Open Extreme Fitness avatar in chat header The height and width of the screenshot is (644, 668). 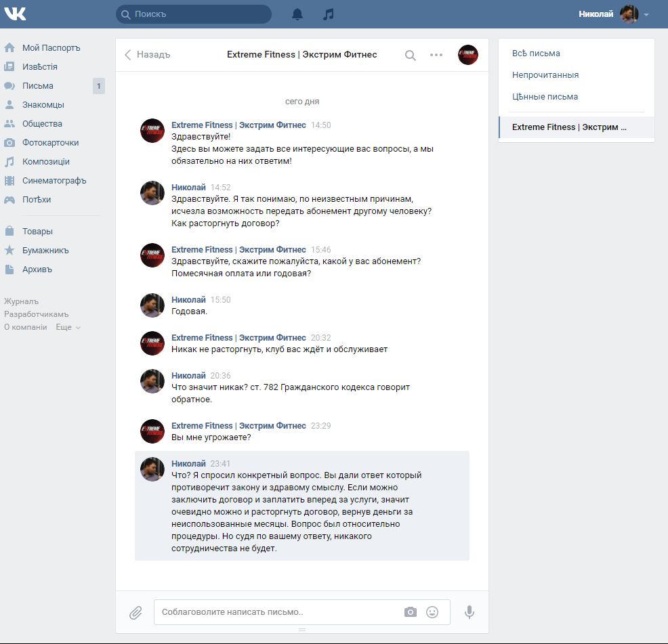467,55
